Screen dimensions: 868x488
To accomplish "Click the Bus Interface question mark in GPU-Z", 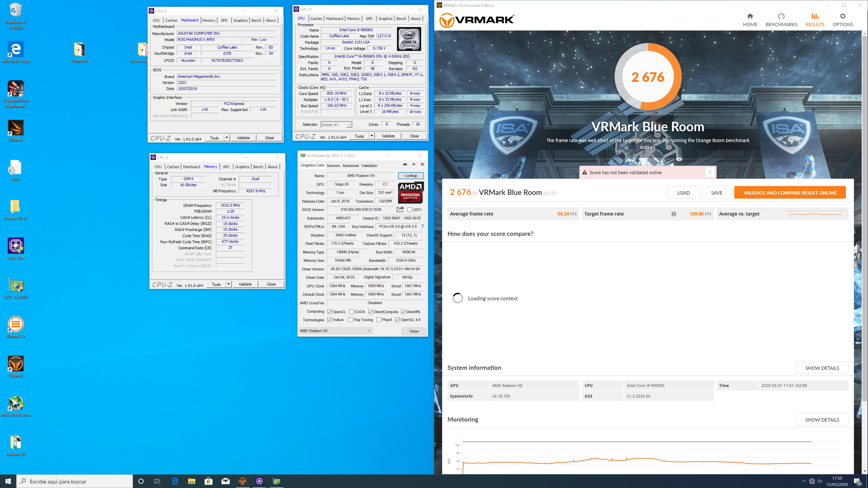I will tap(422, 226).
